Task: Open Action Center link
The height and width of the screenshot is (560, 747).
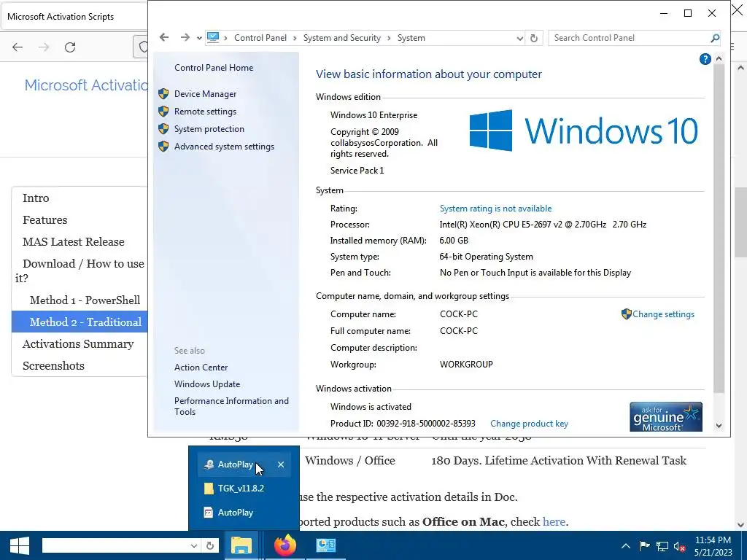Action: pyautogui.click(x=201, y=367)
